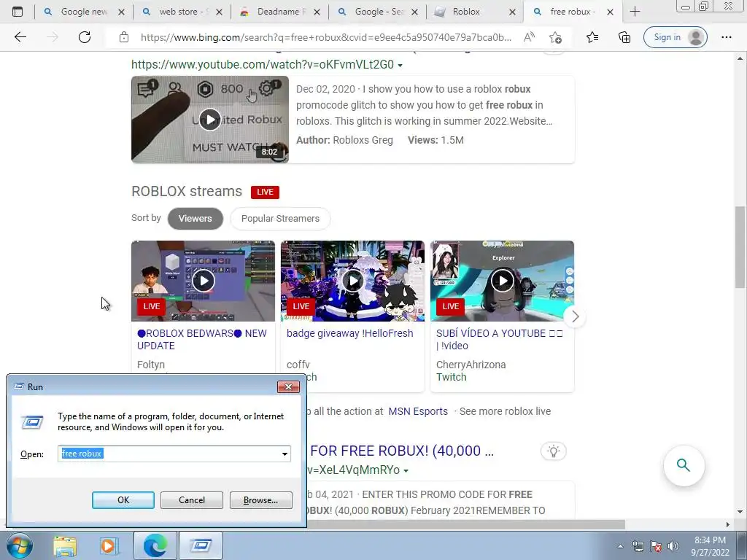Click the lightbulb insight icon
The image size is (747, 560).
(553, 451)
